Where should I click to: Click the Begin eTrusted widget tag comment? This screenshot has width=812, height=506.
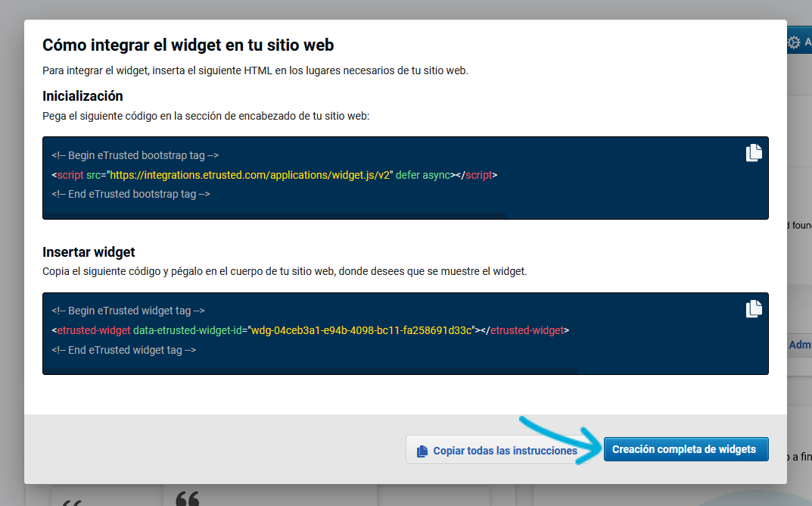coord(128,311)
